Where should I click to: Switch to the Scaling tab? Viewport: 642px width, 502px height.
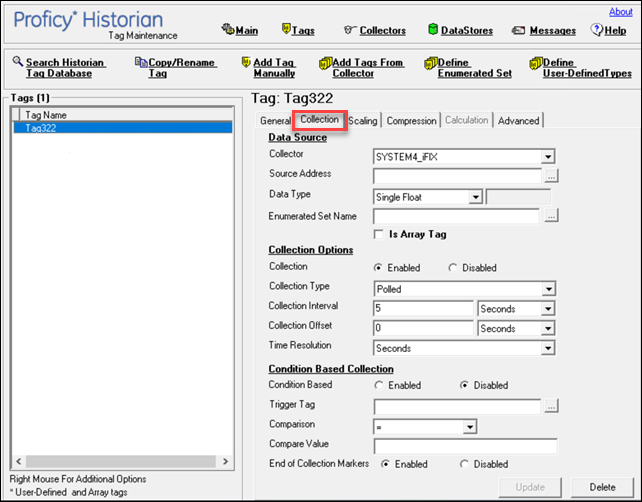coord(363,121)
